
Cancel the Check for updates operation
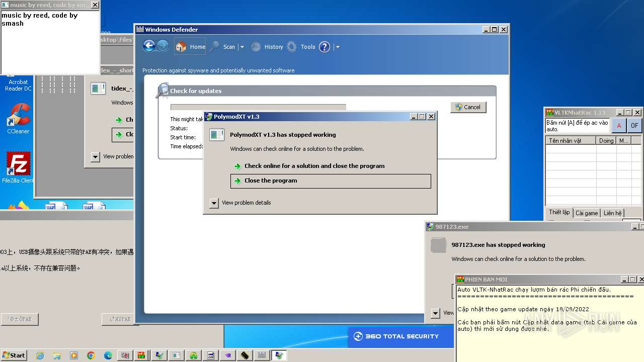[468, 107]
